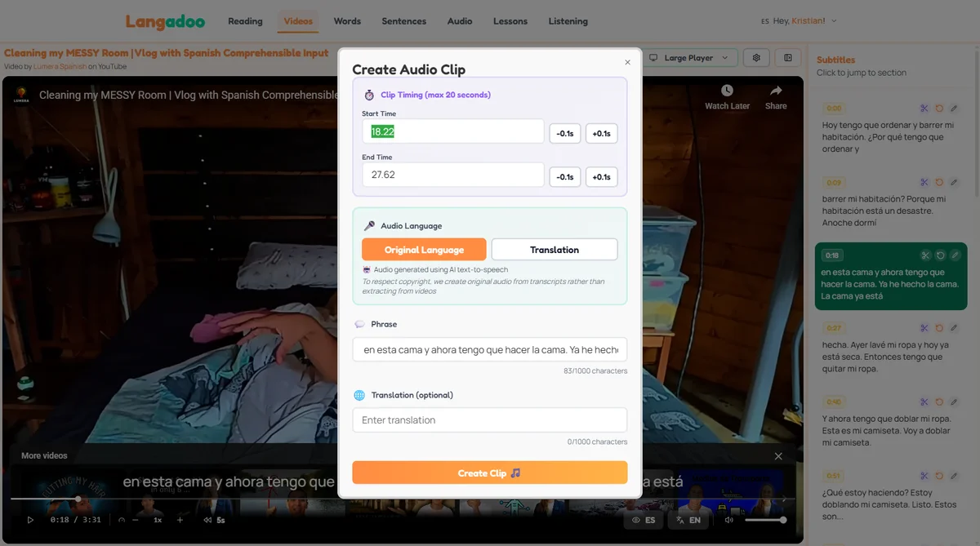Open the More videos overlay
The height and width of the screenshot is (546, 980).
43,455
